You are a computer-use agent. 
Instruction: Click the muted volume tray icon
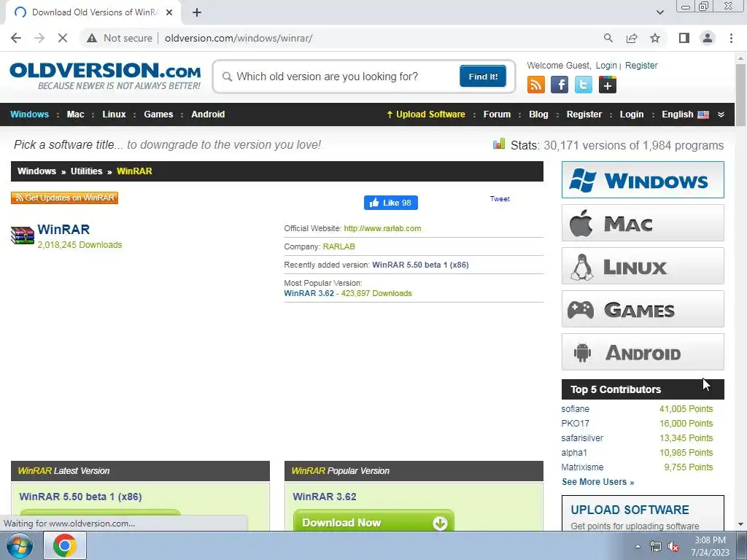(673, 547)
